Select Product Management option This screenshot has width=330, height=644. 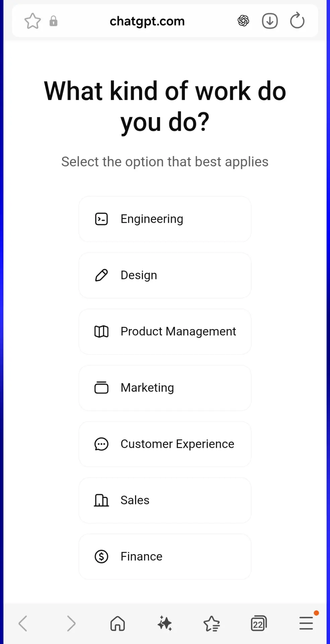[x=165, y=332]
